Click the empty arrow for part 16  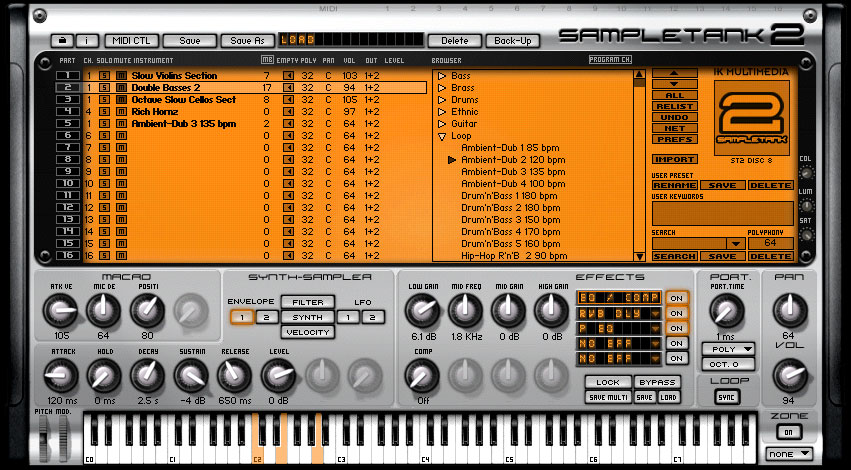[288, 256]
